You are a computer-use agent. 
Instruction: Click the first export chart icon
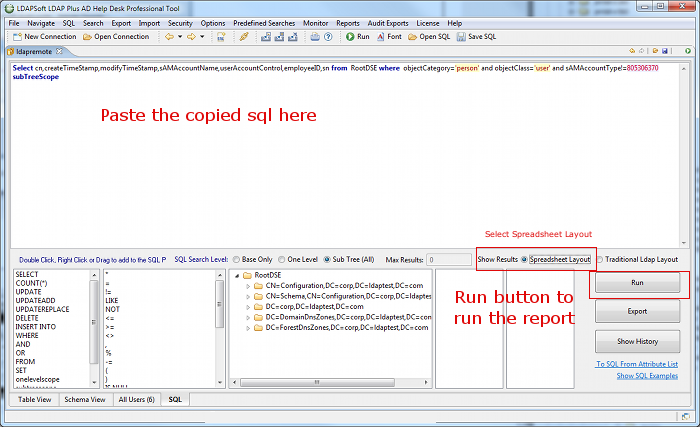(266, 37)
